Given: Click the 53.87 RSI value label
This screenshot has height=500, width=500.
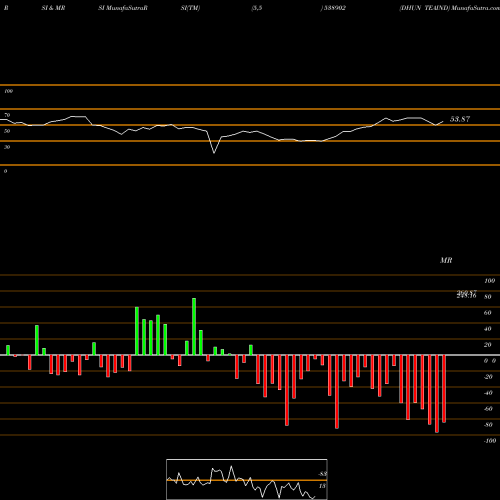Looking at the screenshot, I should 460,119.
